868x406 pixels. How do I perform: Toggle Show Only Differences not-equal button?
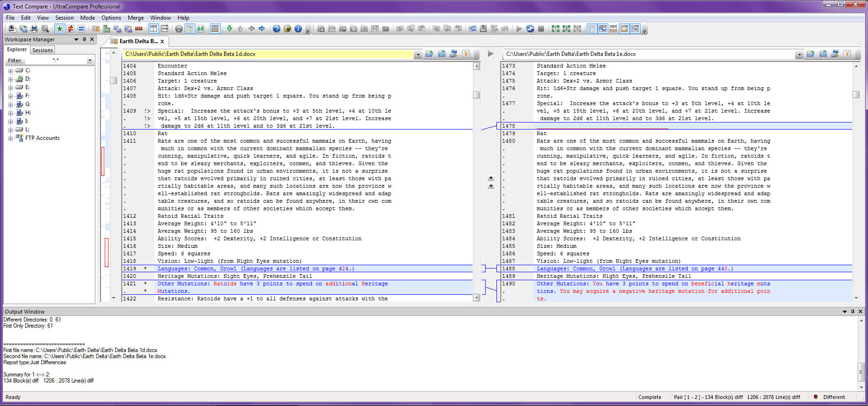[70, 29]
